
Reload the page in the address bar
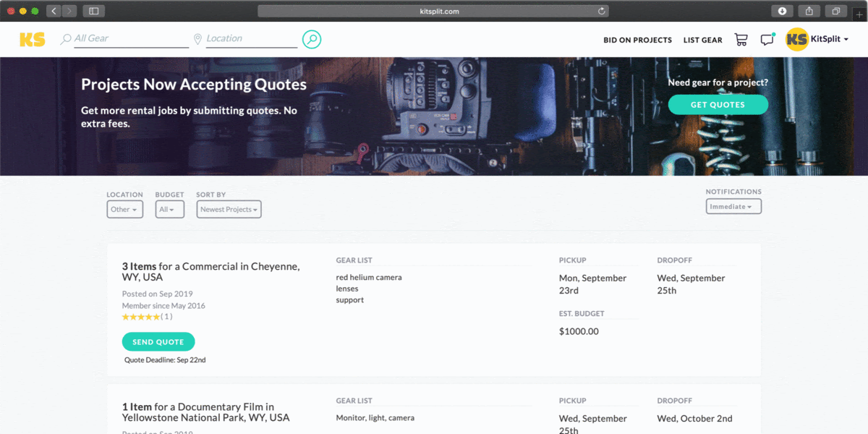pyautogui.click(x=601, y=11)
